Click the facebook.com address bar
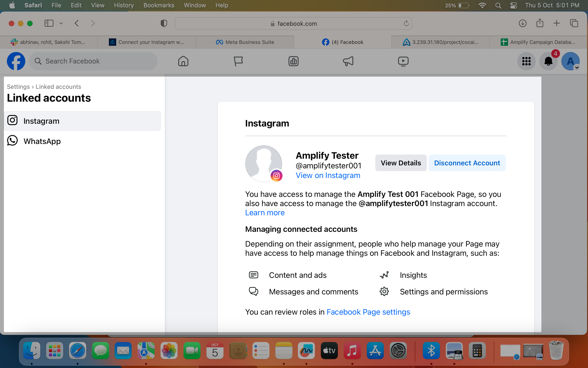588x368 pixels. [x=293, y=23]
